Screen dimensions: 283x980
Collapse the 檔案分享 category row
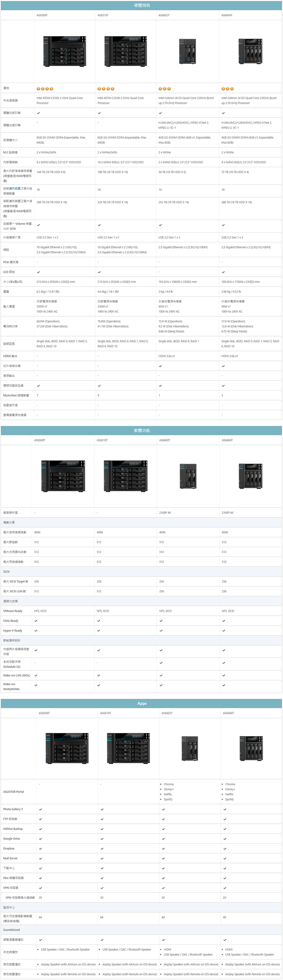tap(9, 522)
